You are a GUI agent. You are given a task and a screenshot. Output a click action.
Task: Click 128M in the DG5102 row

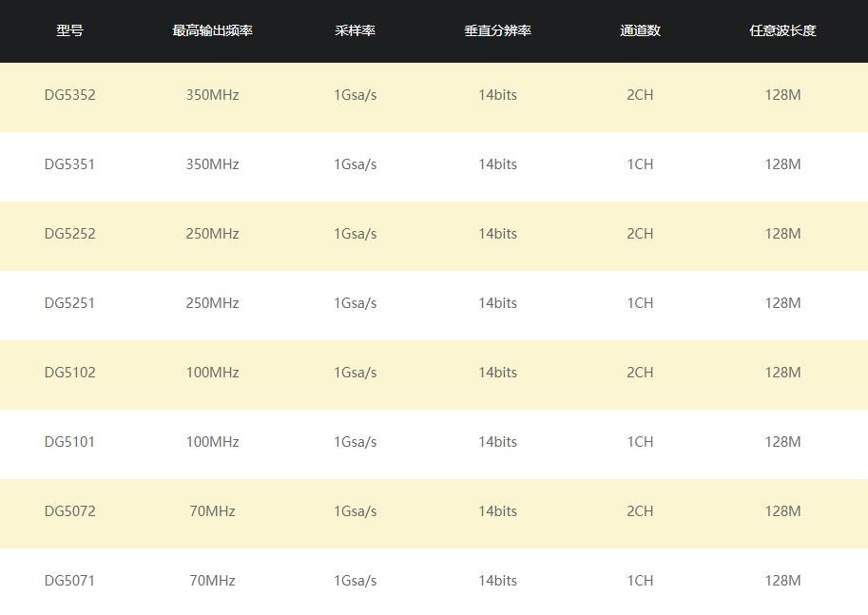point(782,372)
